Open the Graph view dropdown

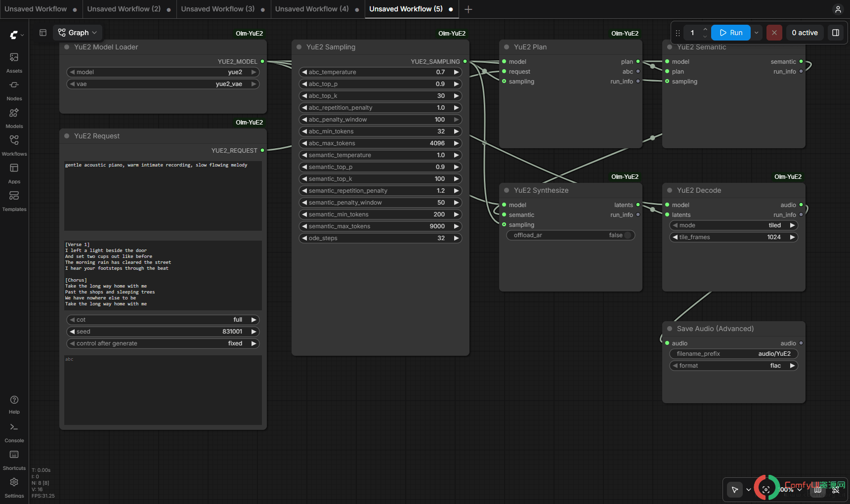click(78, 33)
